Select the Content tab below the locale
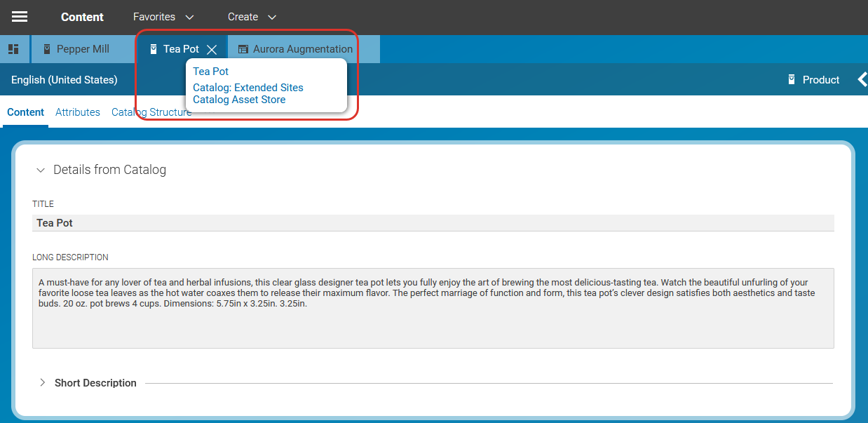Viewport: 868px width, 423px height. point(26,112)
